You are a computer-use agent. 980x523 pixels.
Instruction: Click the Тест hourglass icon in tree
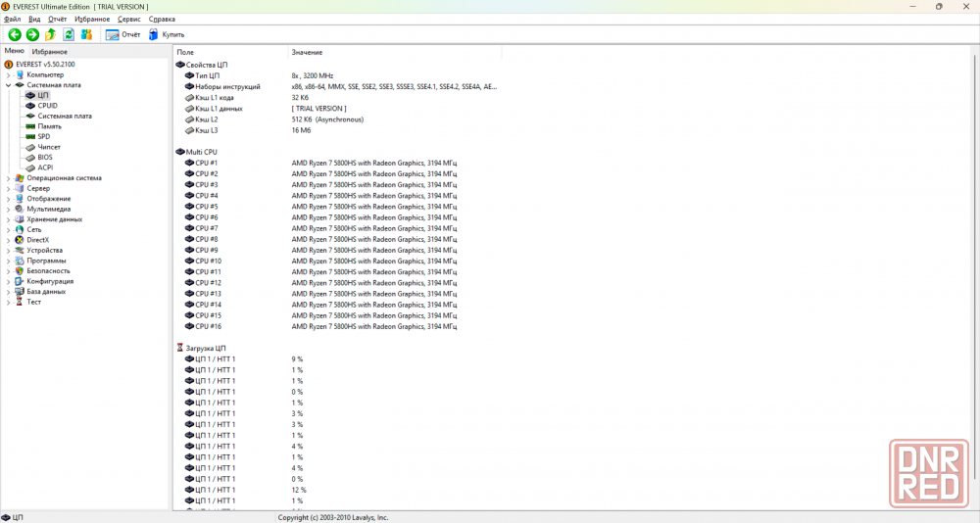pyautogui.click(x=20, y=302)
